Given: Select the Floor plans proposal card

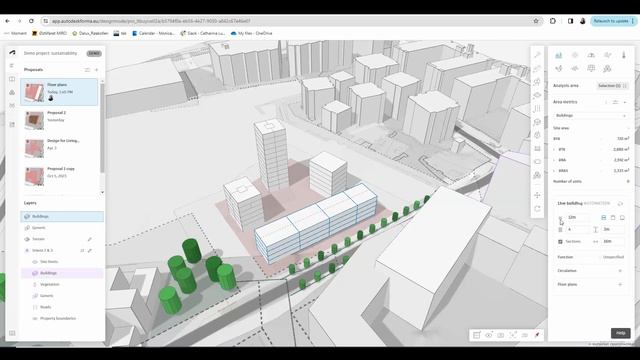Looking at the screenshot, I should [59, 92].
